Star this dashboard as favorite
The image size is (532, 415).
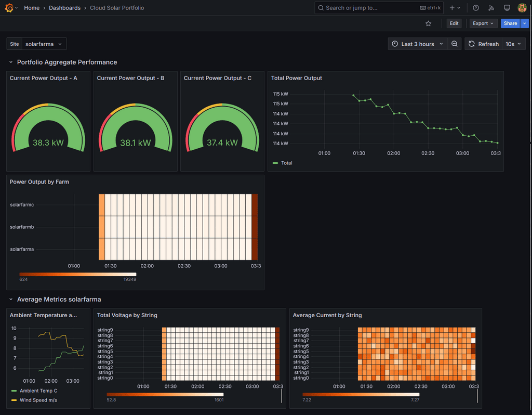click(428, 23)
